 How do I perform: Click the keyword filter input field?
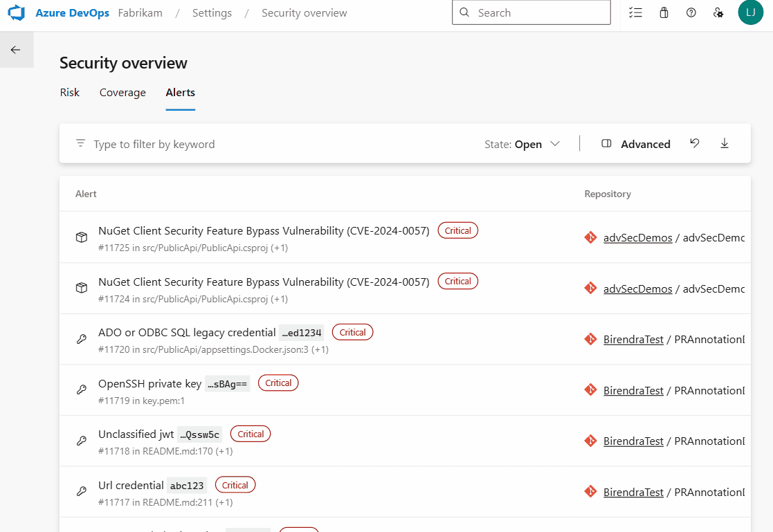(208, 143)
